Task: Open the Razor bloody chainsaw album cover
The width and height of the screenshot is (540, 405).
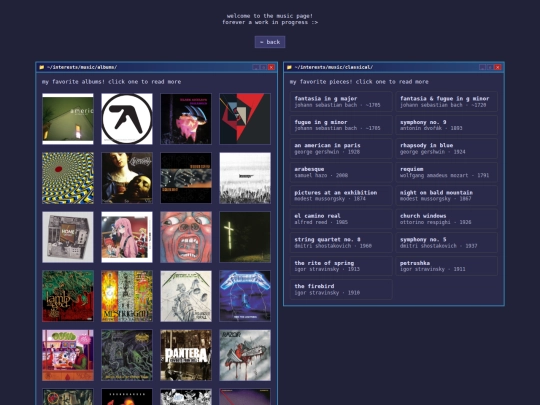Action: [245, 355]
